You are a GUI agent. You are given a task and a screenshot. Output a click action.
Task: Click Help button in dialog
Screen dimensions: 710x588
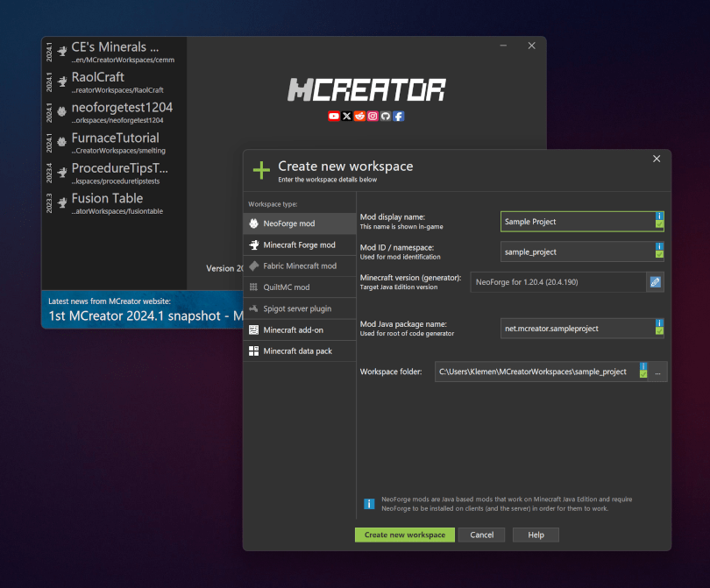[536, 535]
